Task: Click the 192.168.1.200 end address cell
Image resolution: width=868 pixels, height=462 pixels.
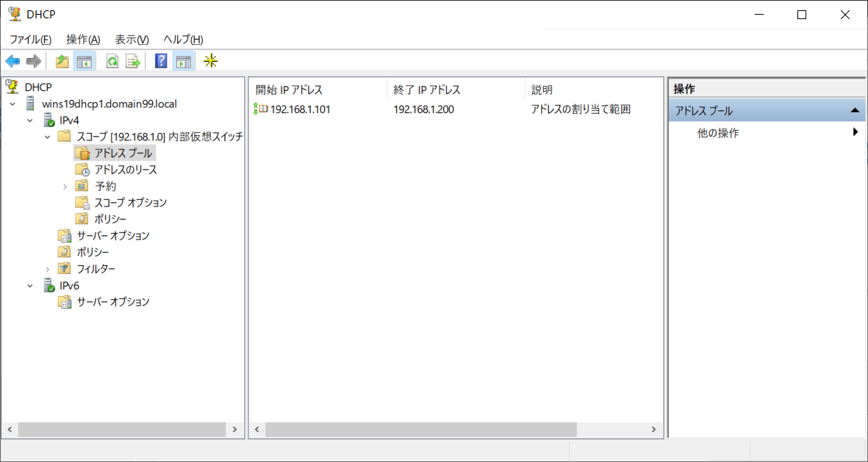Action: point(423,109)
